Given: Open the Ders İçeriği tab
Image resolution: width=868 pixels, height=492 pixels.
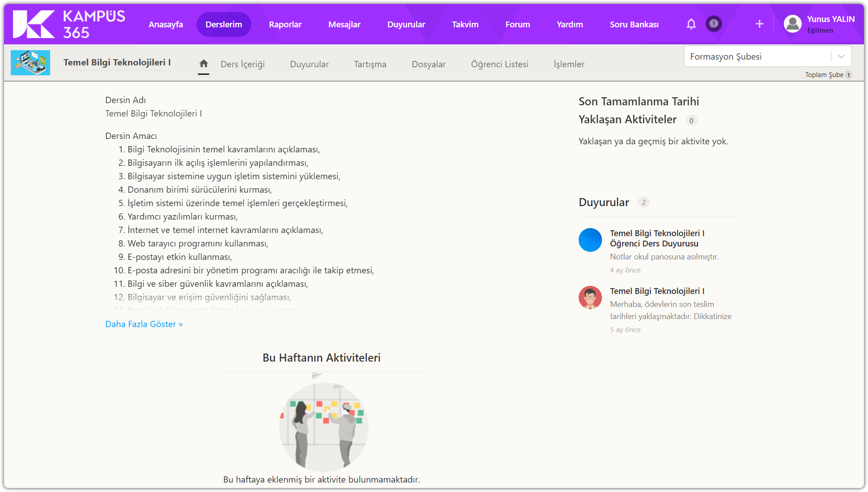Looking at the screenshot, I should pos(242,64).
